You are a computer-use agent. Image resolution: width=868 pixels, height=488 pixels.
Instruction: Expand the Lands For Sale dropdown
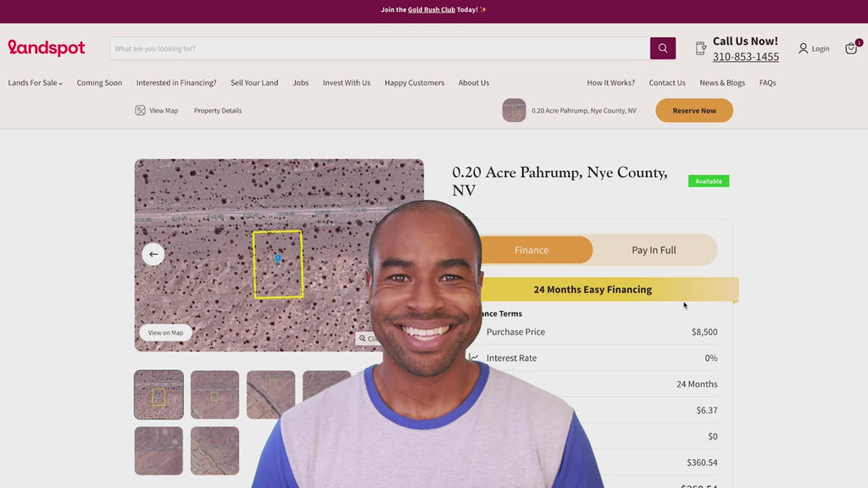[x=36, y=83]
